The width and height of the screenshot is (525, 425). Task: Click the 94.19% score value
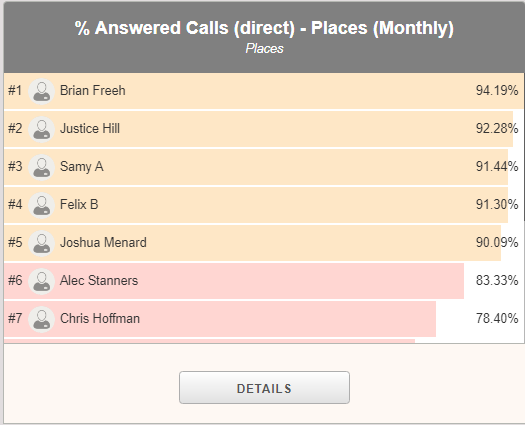497,90
